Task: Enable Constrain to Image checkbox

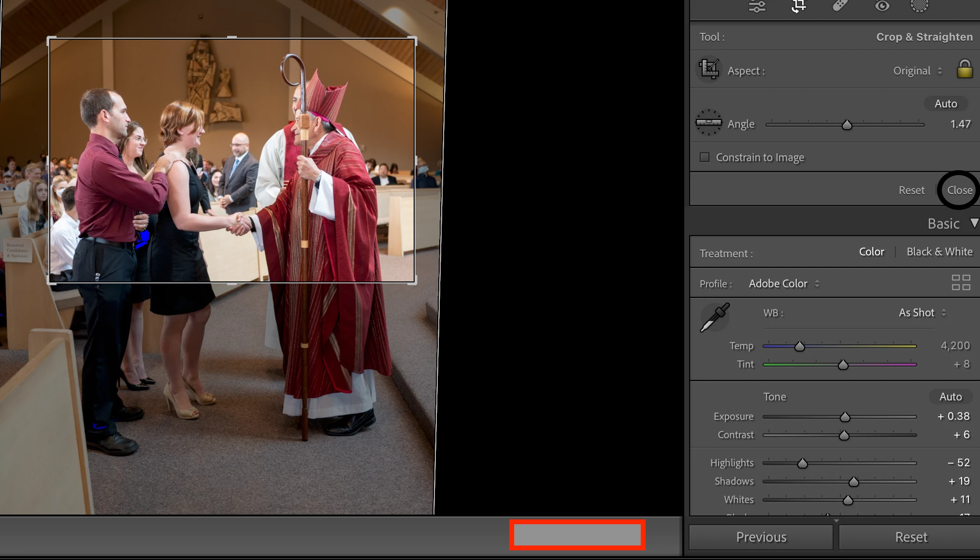Action: (x=705, y=157)
